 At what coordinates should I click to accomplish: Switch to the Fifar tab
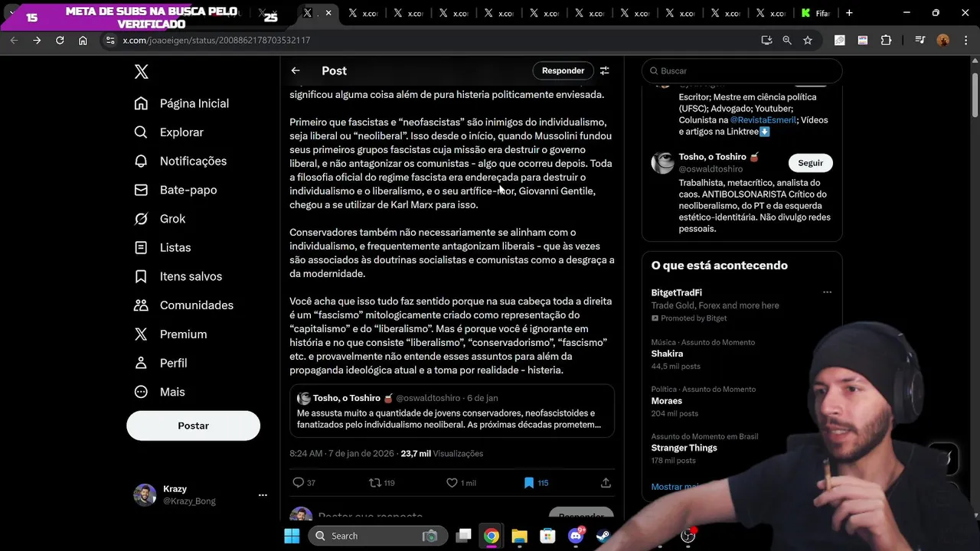tap(815, 13)
